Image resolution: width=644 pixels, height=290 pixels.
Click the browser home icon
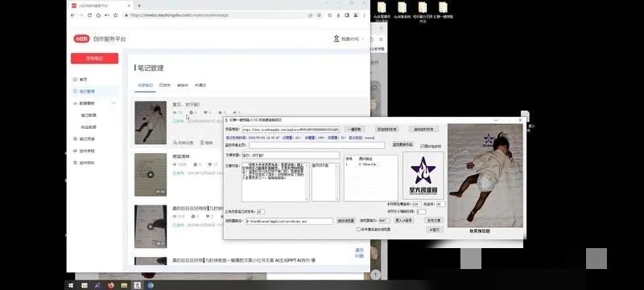pyautogui.click(x=98, y=15)
